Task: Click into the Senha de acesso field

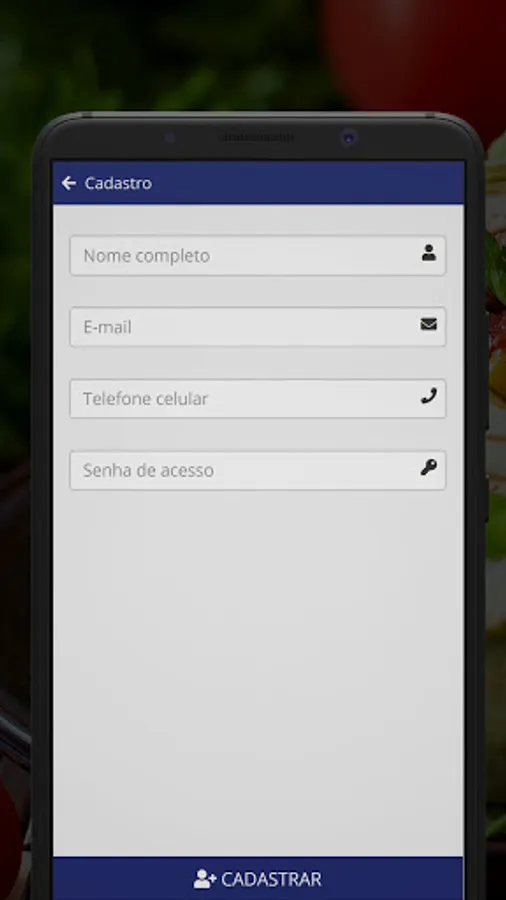Action: tap(258, 470)
